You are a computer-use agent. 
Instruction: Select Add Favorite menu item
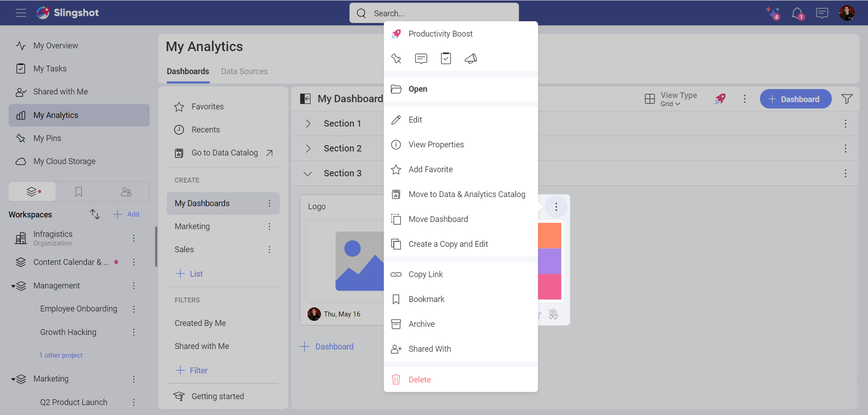461,170
